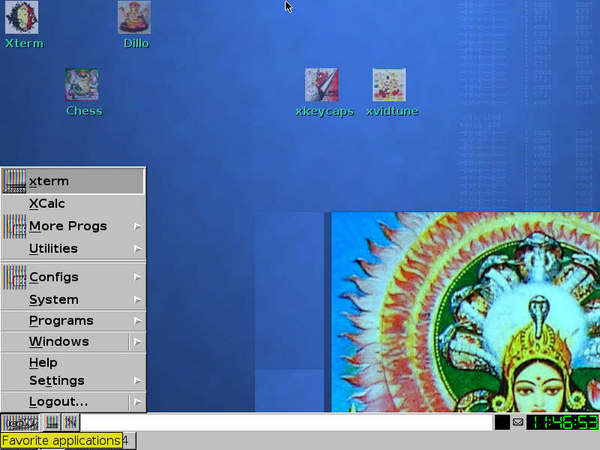Select the Logout... menu entry
Image resolution: width=600 pixels, height=450 pixels.
[65, 401]
